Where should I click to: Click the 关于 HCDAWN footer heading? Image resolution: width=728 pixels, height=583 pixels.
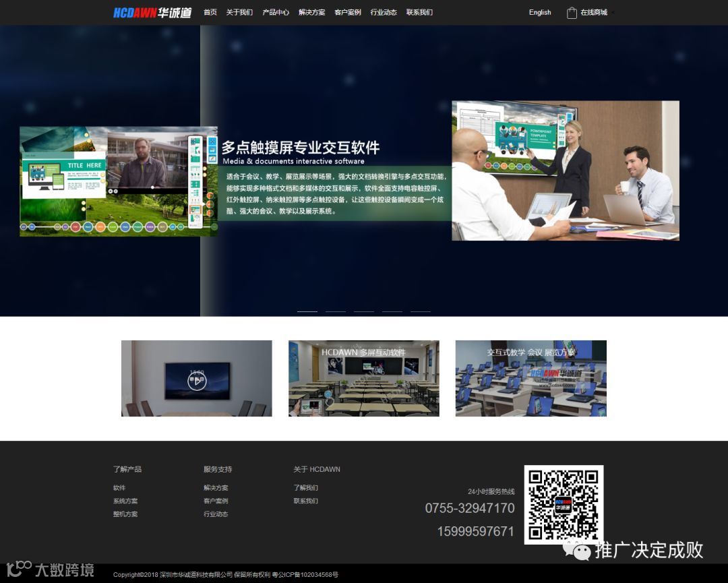317,469
